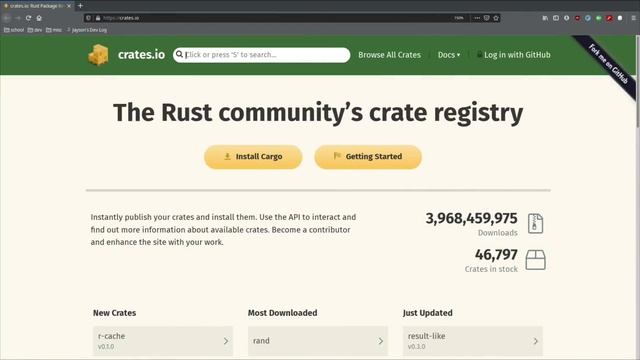
Task: Open the page actions three-dots menu
Action: [x=477, y=18]
